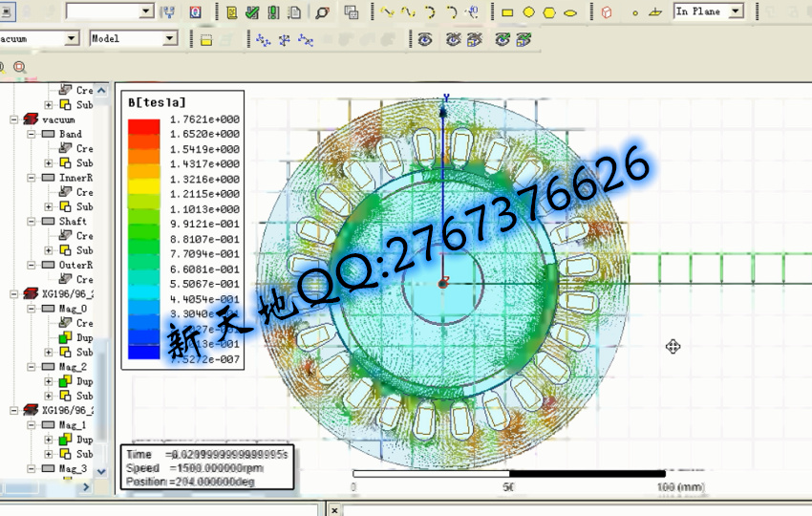Click the red zoom magnifier icon

(19, 67)
